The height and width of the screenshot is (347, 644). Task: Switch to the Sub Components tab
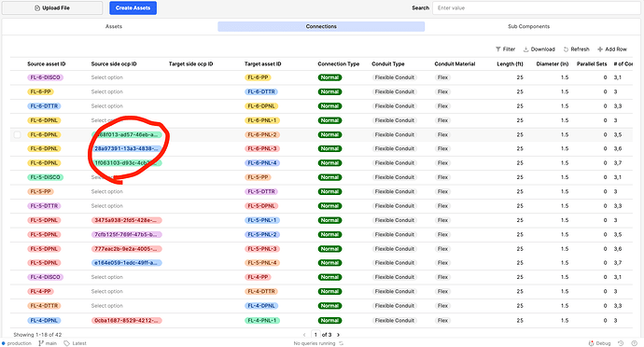[x=528, y=26]
